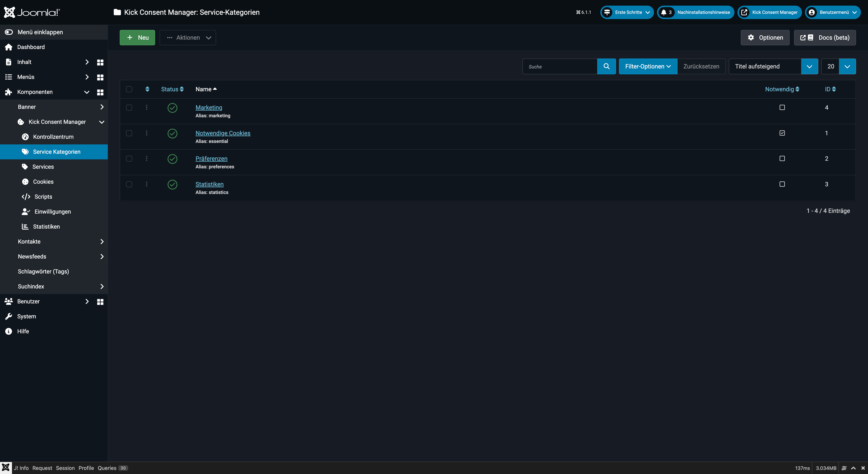Select the Statistiken row checkbox

(129, 184)
